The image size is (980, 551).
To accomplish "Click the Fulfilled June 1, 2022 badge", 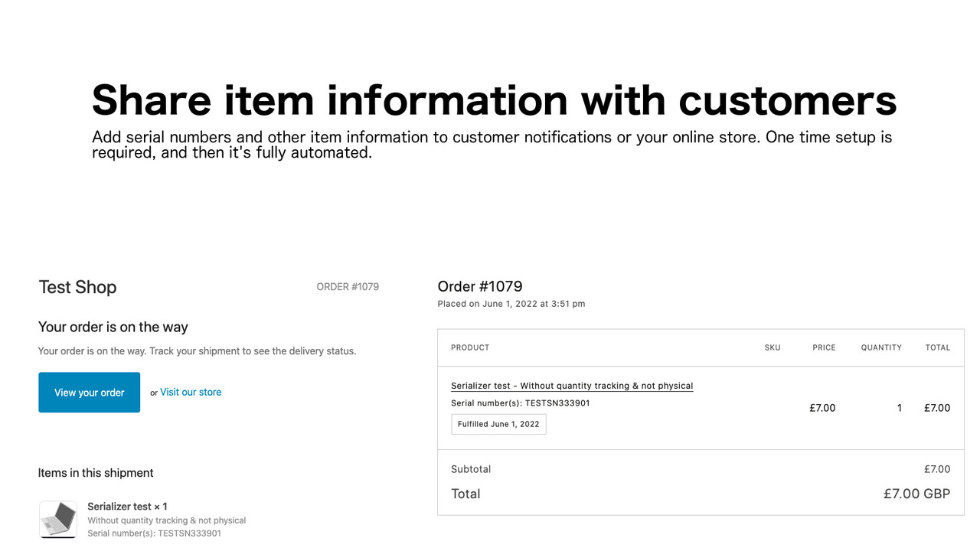I will (x=498, y=424).
